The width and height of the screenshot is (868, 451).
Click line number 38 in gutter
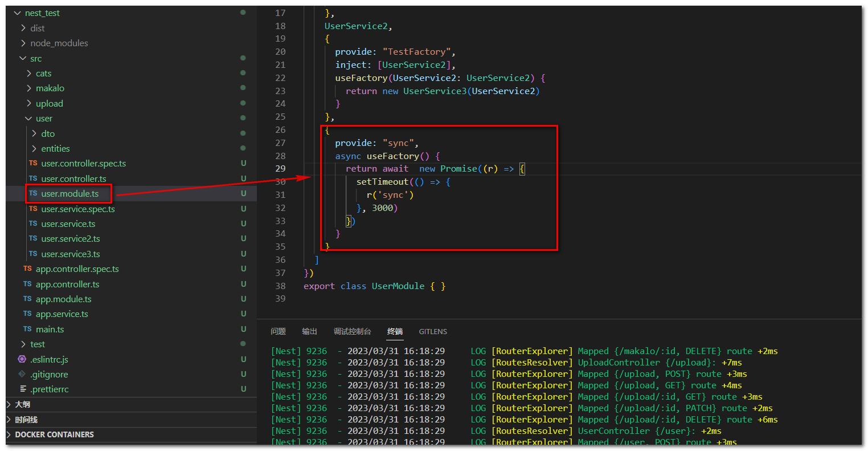point(280,286)
